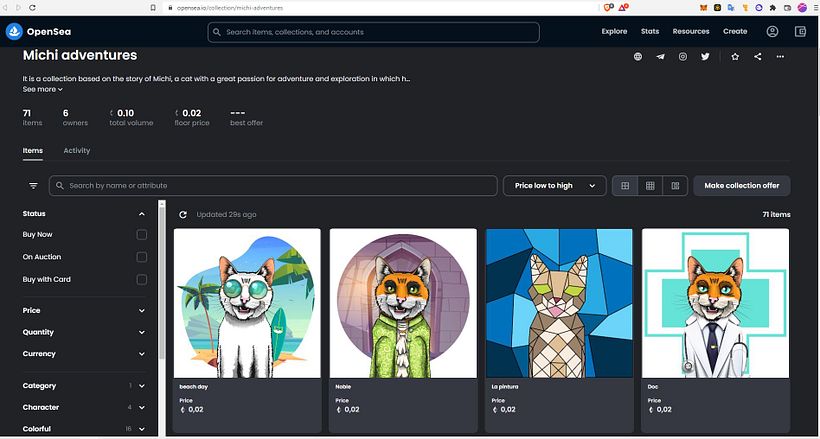Open the wallet icon in the header

[801, 31]
